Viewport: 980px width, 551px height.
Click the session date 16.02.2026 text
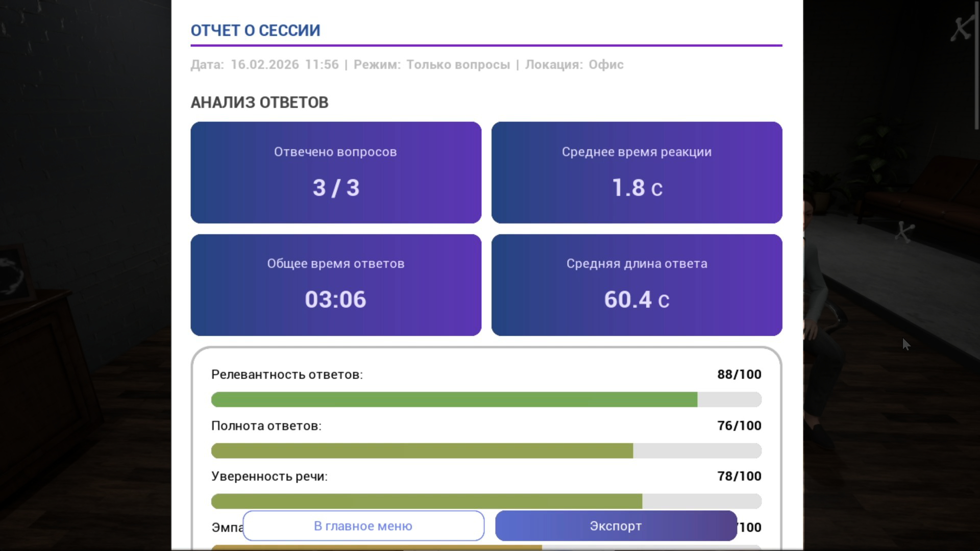tap(264, 65)
